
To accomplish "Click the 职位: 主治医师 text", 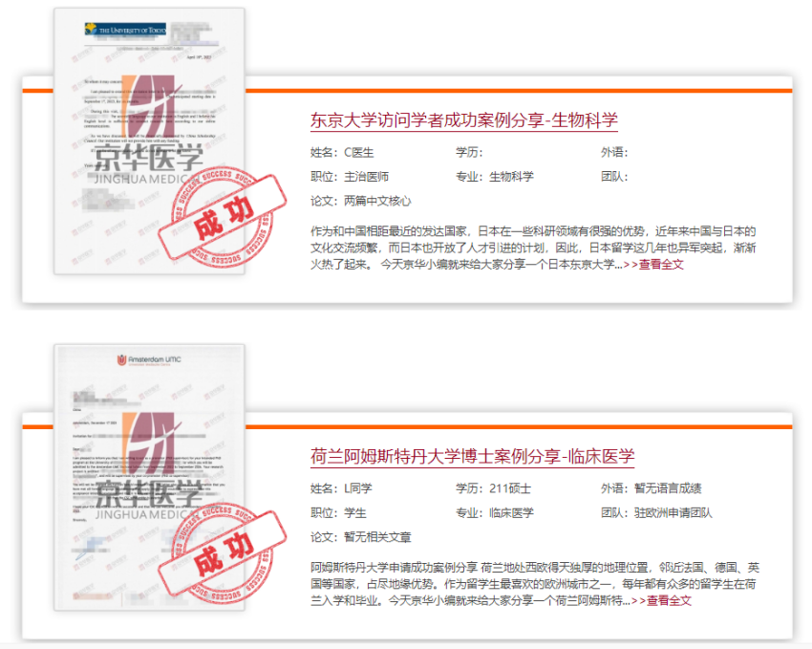I will click(x=350, y=177).
